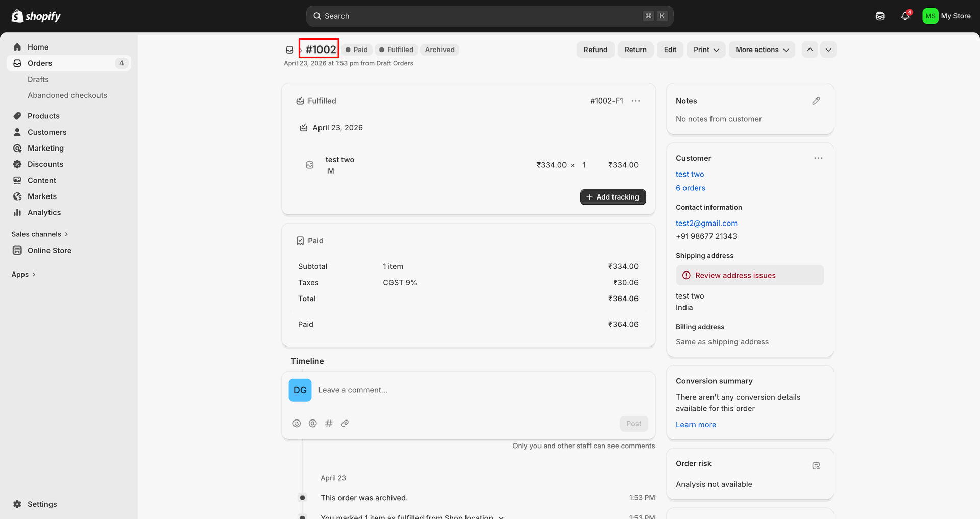Click the test two product image placeholder
980x519 pixels.
[309, 165]
